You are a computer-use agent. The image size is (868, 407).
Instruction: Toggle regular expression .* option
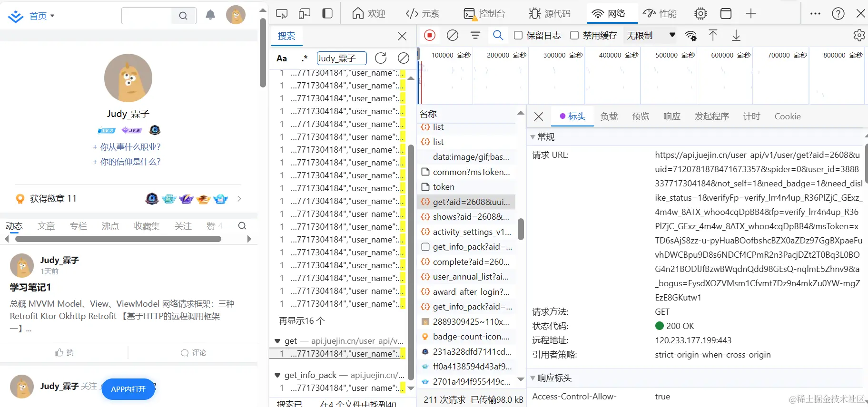click(305, 58)
